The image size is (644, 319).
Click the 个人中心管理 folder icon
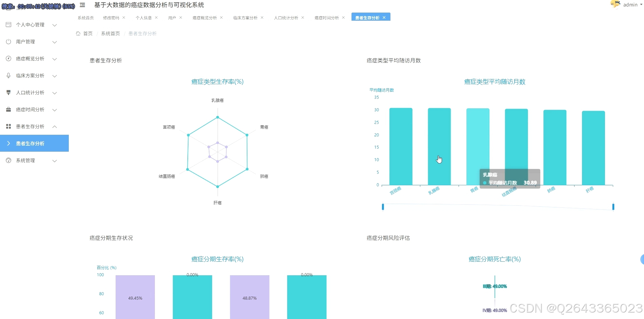pos(8,24)
